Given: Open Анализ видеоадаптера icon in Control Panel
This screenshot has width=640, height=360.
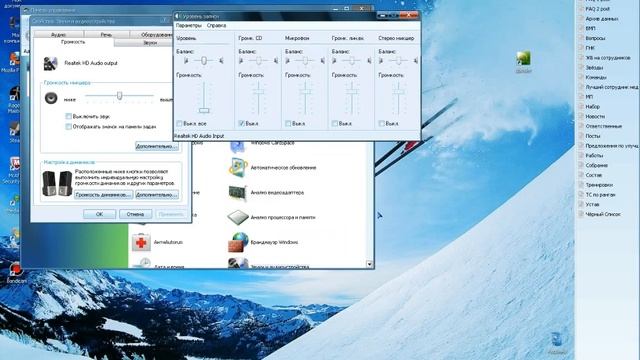Looking at the screenshot, I should tap(238, 193).
